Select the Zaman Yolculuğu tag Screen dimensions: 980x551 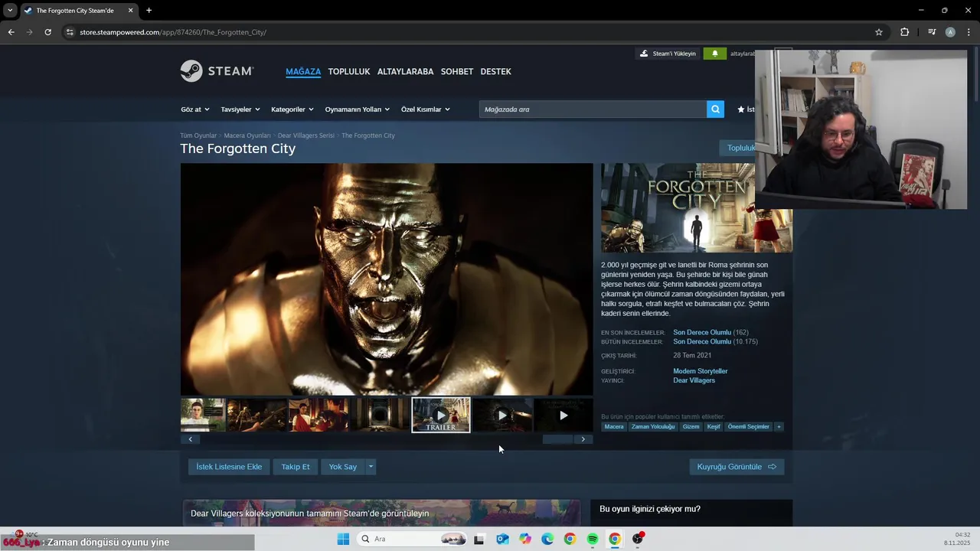tap(653, 427)
